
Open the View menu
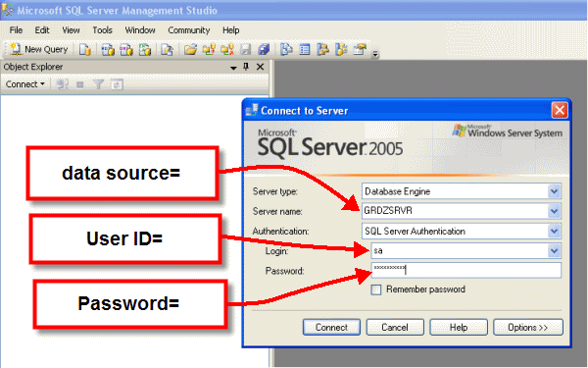pos(71,30)
